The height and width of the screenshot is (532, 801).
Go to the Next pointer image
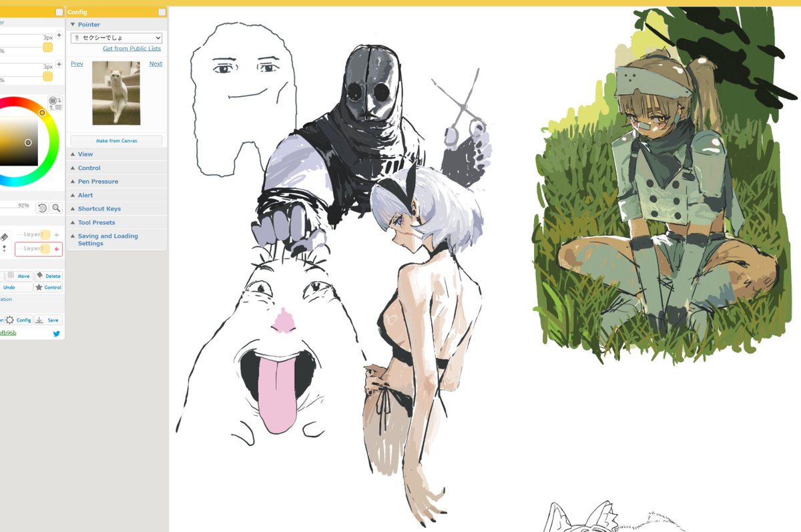(156, 64)
